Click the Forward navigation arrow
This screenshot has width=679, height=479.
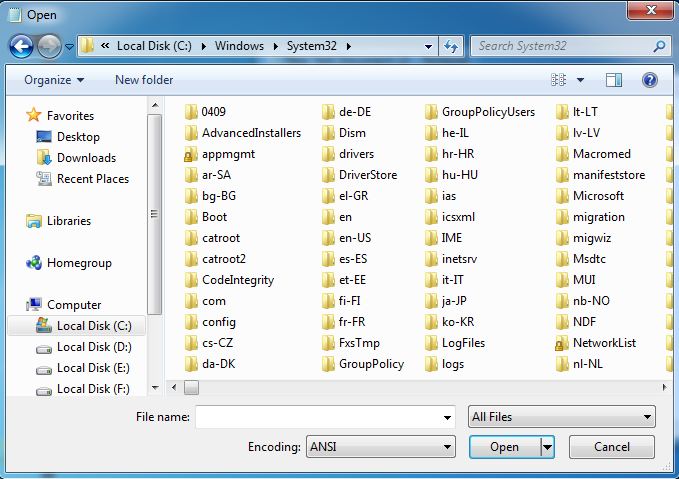click(x=49, y=46)
